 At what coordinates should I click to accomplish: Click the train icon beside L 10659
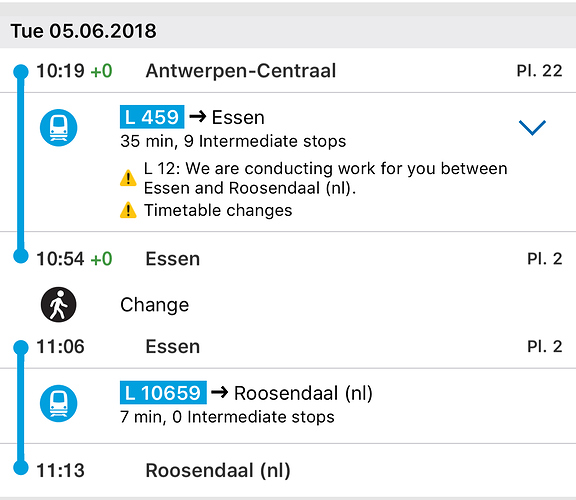[x=58, y=403]
